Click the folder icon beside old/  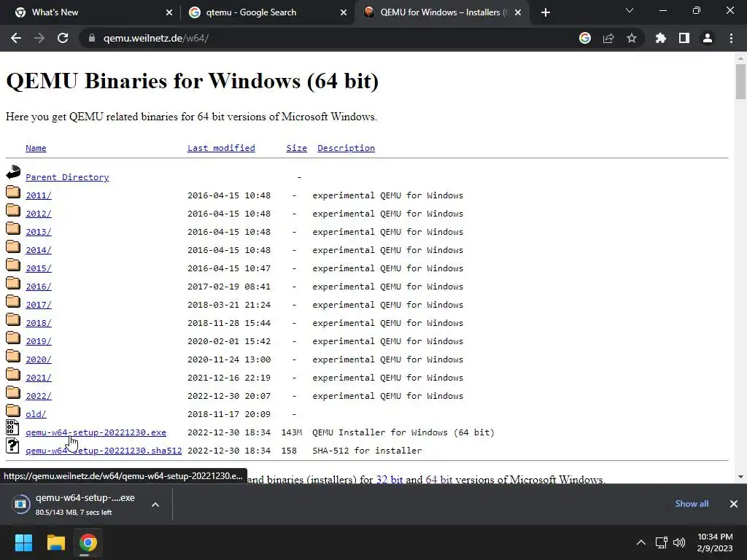pyautogui.click(x=13, y=411)
